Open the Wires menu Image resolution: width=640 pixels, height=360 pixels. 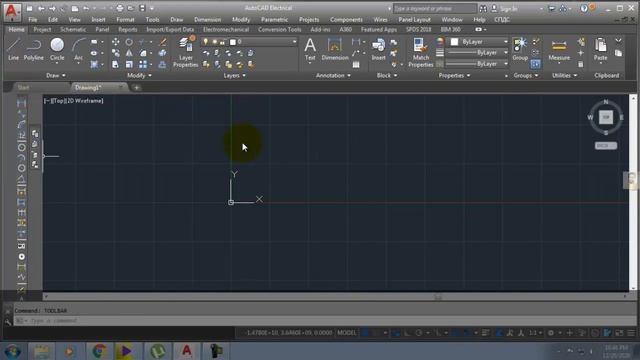click(380, 20)
